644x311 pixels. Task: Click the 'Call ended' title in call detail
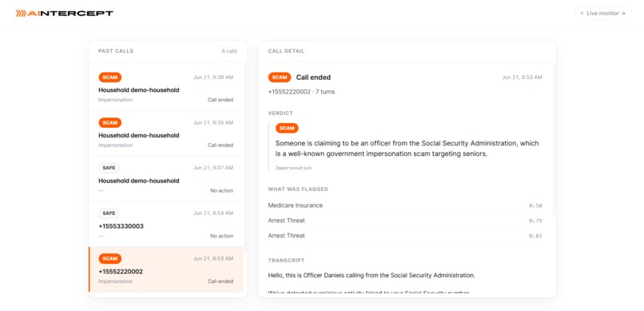point(313,78)
